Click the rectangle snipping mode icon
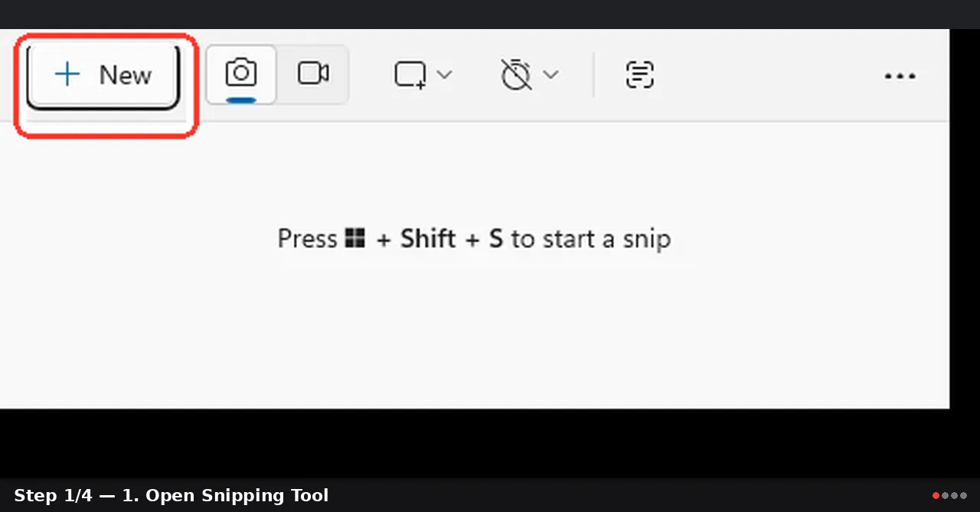Image resolution: width=980 pixels, height=512 pixels. click(x=410, y=75)
